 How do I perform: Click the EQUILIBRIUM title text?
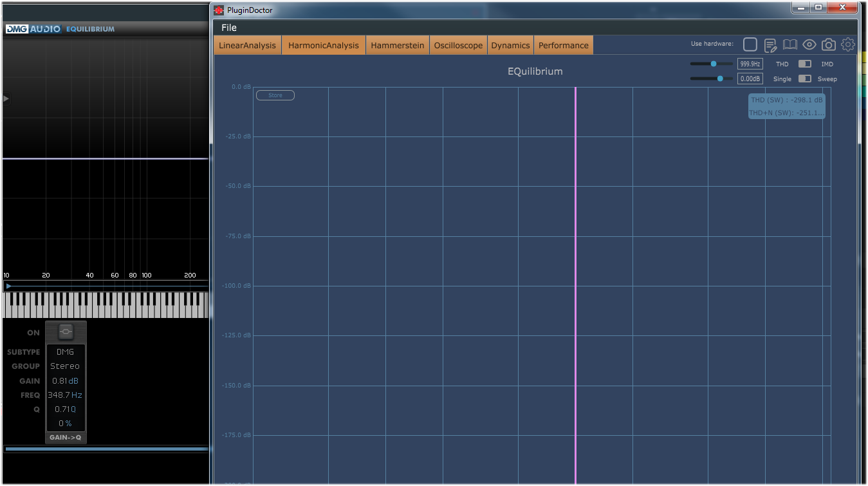(91, 29)
